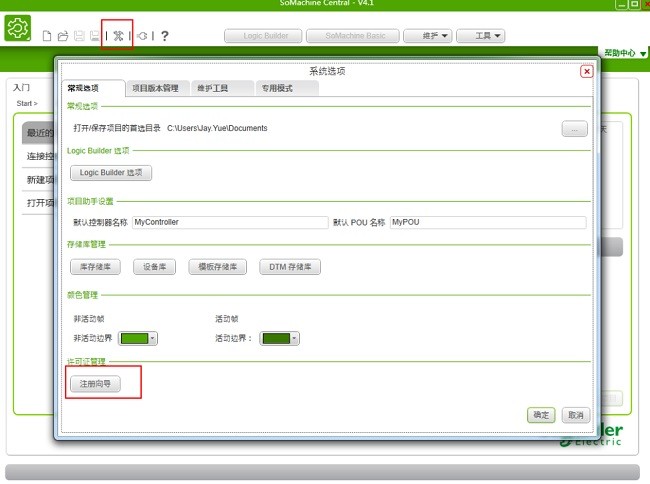This screenshot has height=484, width=650.
Task: Click the directory path C:\Users\Jay.Yue\Documents
Action: click(x=217, y=128)
